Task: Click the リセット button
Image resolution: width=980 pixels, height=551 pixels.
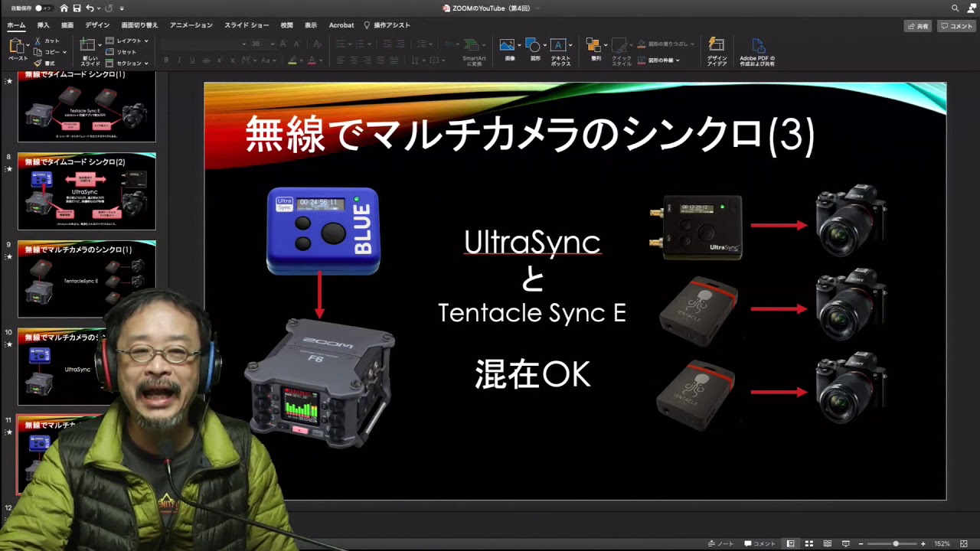Action: 121,51
